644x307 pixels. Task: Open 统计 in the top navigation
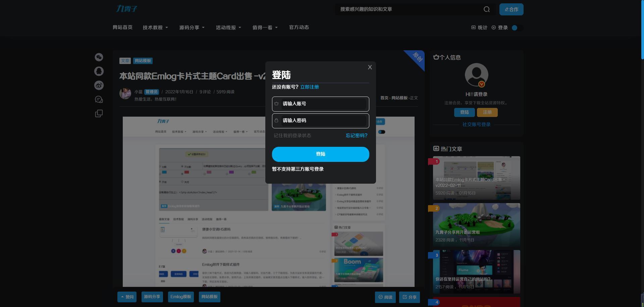click(479, 28)
